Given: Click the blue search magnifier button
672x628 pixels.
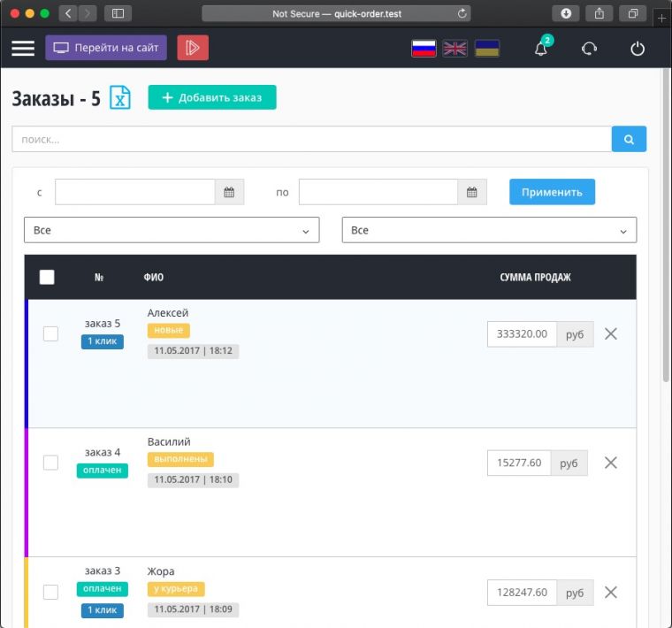Looking at the screenshot, I should tap(629, 139).
